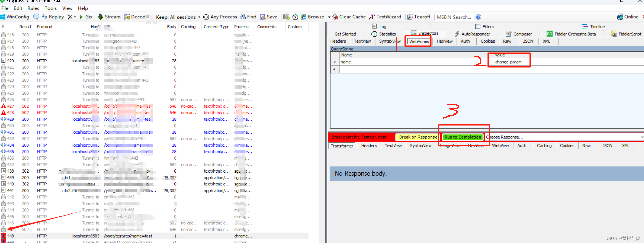
Task: Replay the selected session
Action: 53,17
